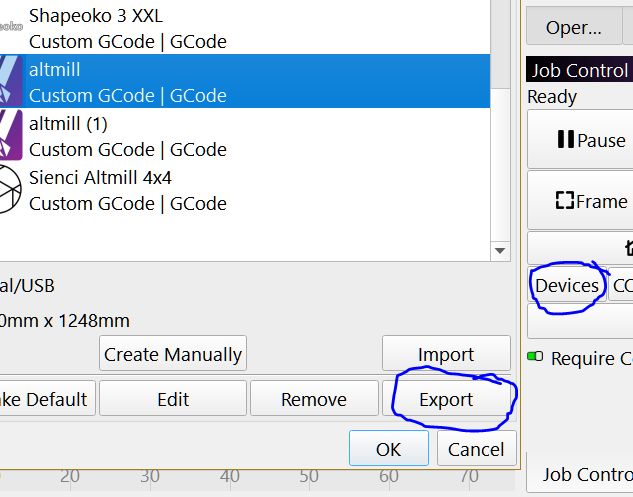This screenshot has width=633, height=497.
Task: Click the Shapeoko 3 XXL device icon
Action: 10,28
